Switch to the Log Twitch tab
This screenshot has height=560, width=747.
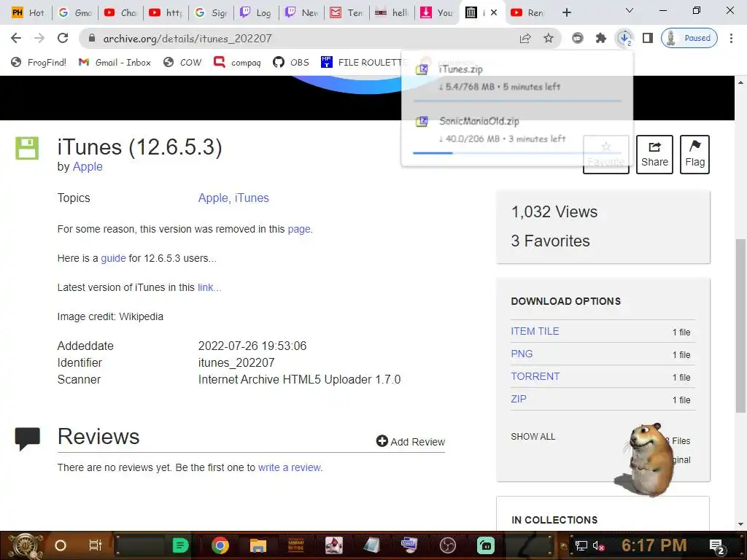point(256,12)
